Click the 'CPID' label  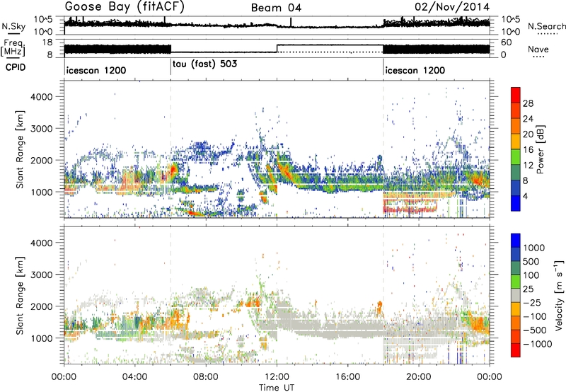point(16,67)
